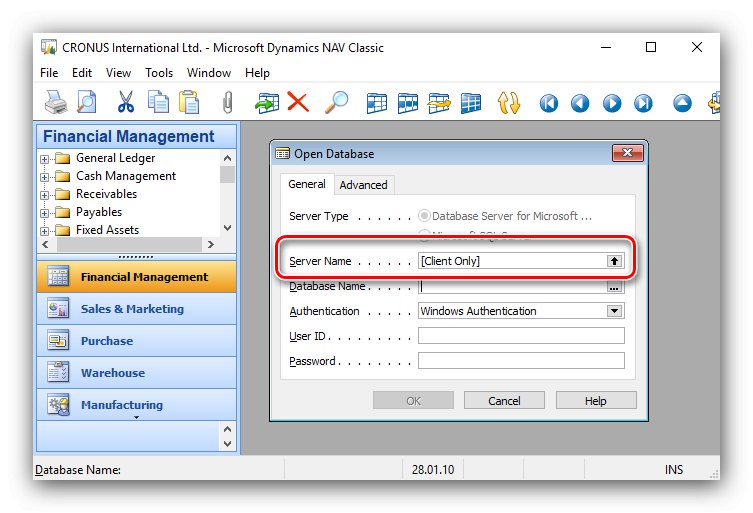Click tree vertical scrollbar down arrow

tap(228, 228)
